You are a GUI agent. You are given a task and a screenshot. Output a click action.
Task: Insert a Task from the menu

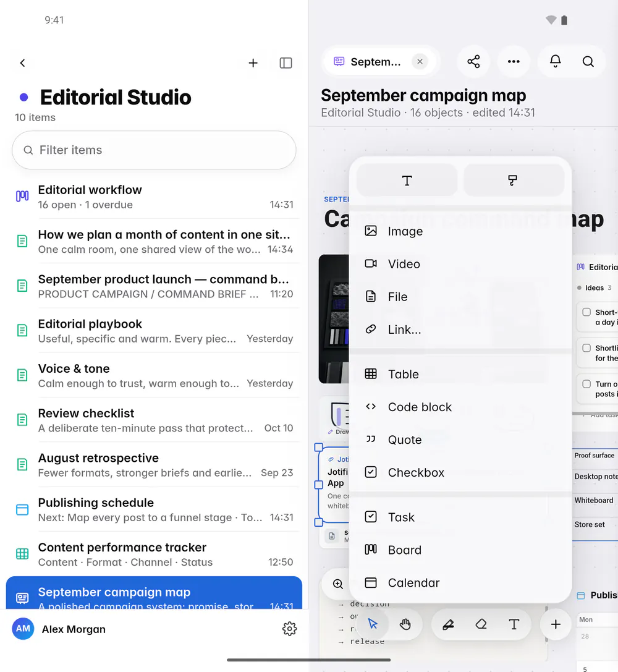coord(460,517)
